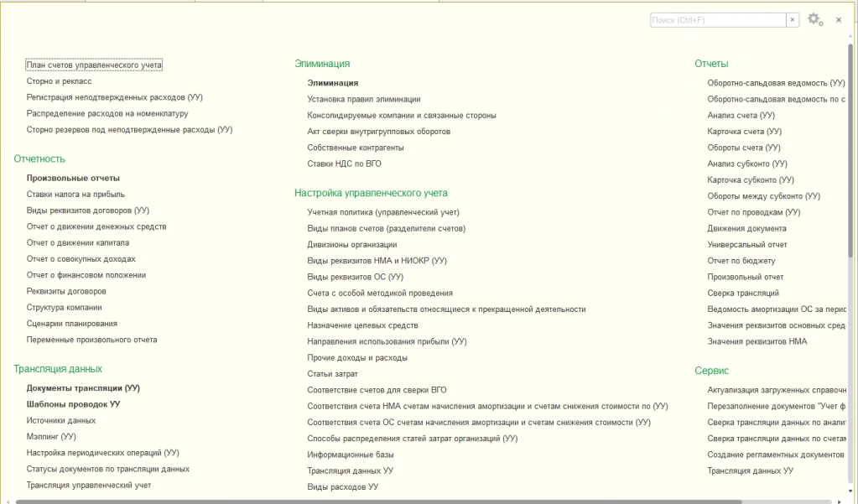Open Сверка трансляций report
Viewport: 858px width, 504px height.
[742, 293]
